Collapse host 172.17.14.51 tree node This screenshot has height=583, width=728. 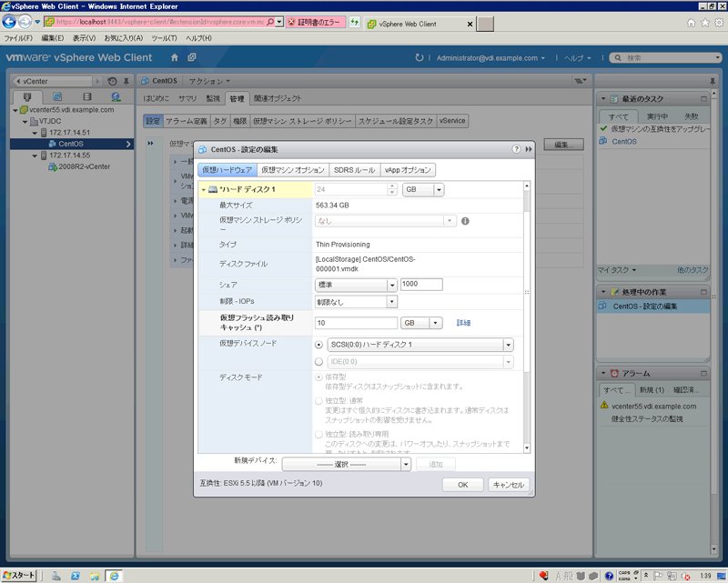coord(35,133)
